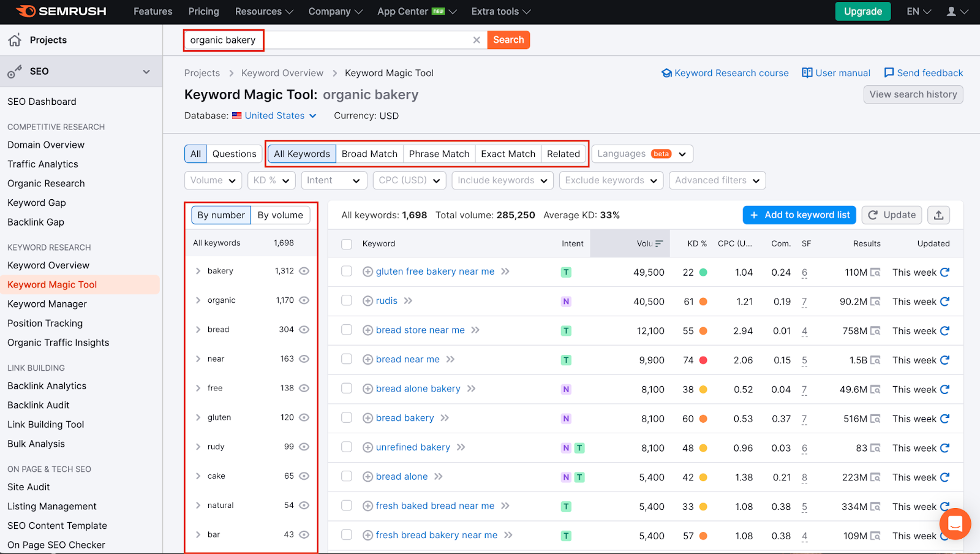Open Advanced filters dropdown
The image size is (980, 554).
[717, 180]
